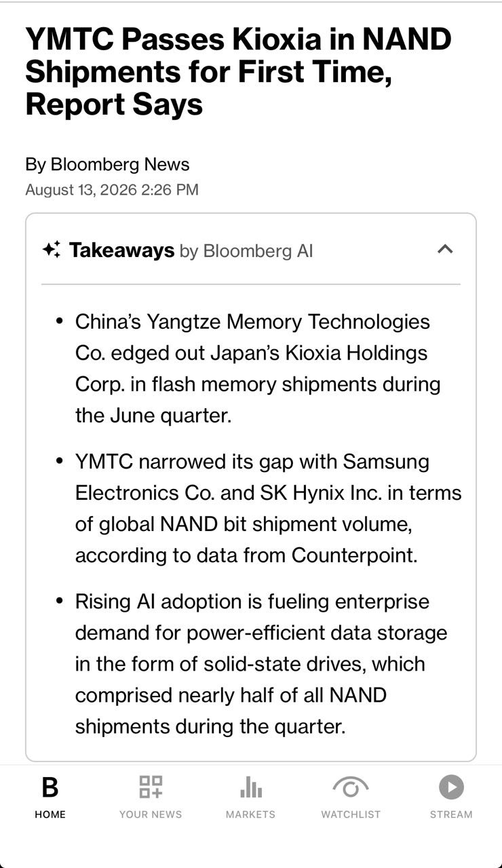
Task: Tap the Bloomberg B home icon
Action: [50, 788]
